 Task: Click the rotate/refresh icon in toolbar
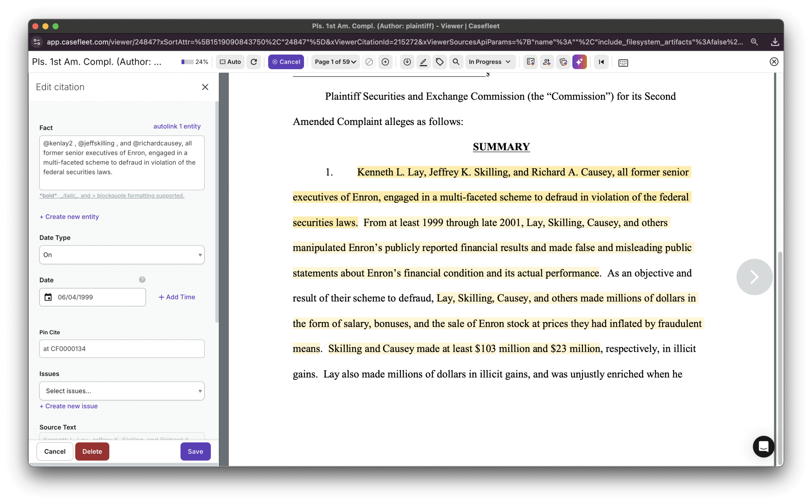pos(254,62)
